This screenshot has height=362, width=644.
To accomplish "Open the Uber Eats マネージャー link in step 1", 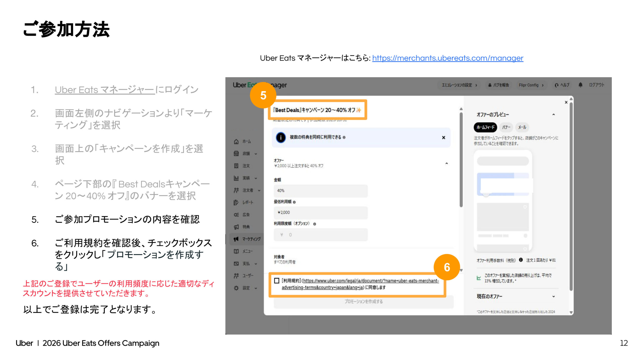I will [x=105, y=90].
